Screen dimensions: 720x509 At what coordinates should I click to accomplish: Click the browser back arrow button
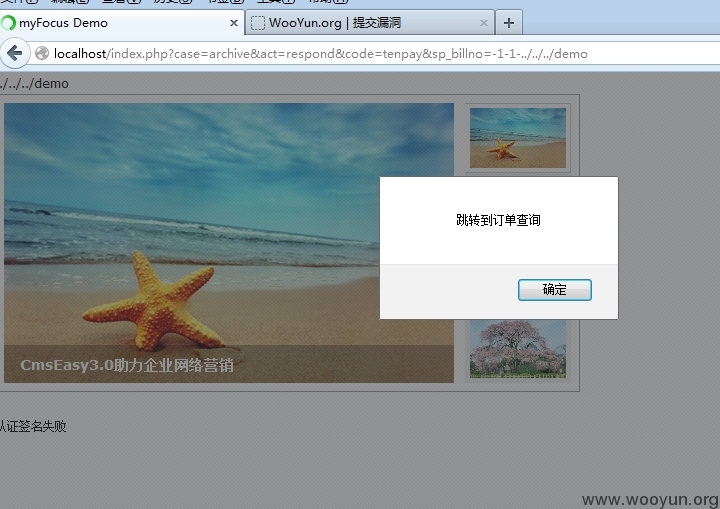pyautogui.click(x=15, y=54)
